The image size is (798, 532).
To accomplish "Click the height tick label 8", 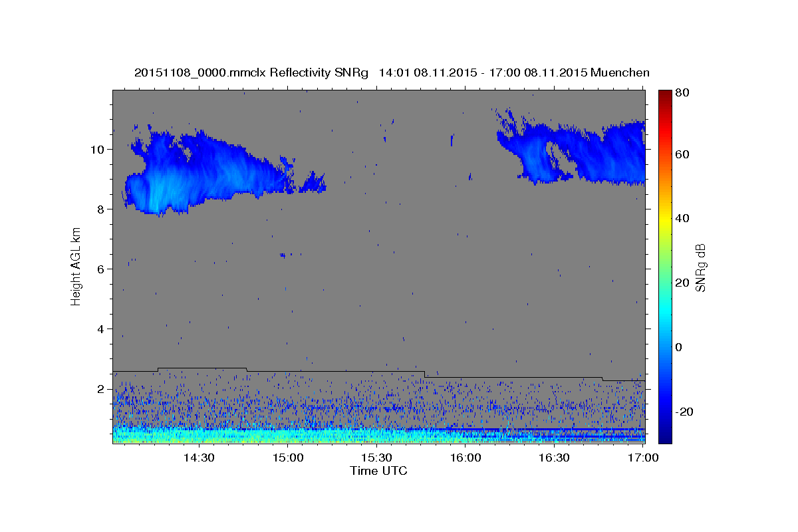I will click(102, 209).
